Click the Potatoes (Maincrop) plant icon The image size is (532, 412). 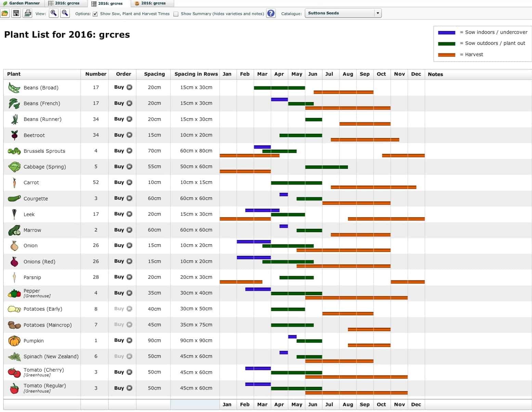14,325
